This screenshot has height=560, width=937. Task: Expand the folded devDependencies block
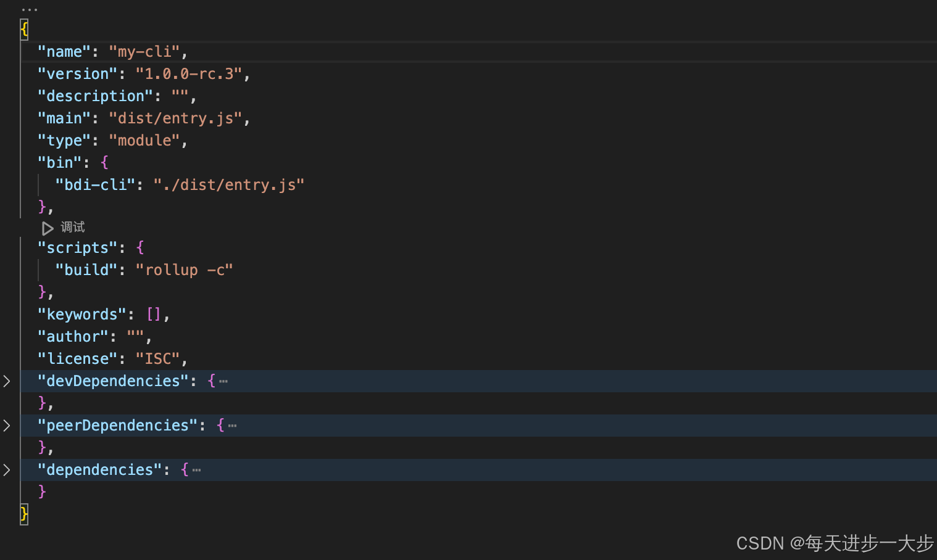click(7, 381)
